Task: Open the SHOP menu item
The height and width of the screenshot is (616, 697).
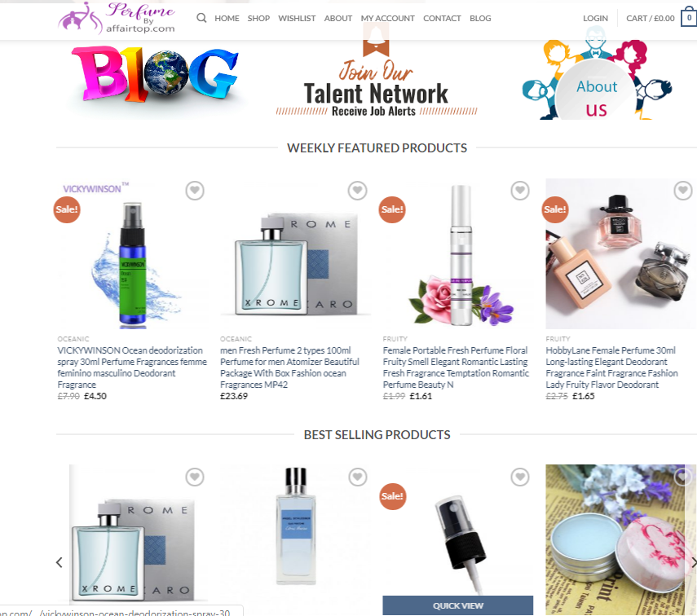Action: coord(258,18)
